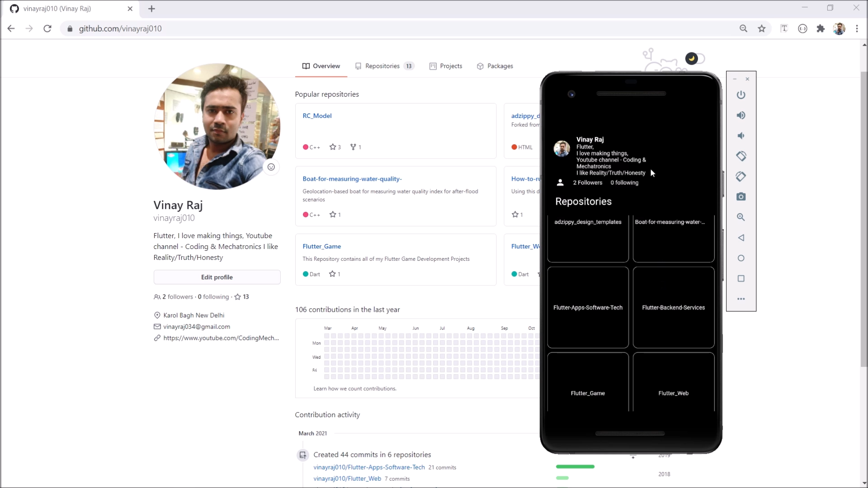Open RC_Model repository link
This screenshot has height=488, width=868.
tap(317, 116)
